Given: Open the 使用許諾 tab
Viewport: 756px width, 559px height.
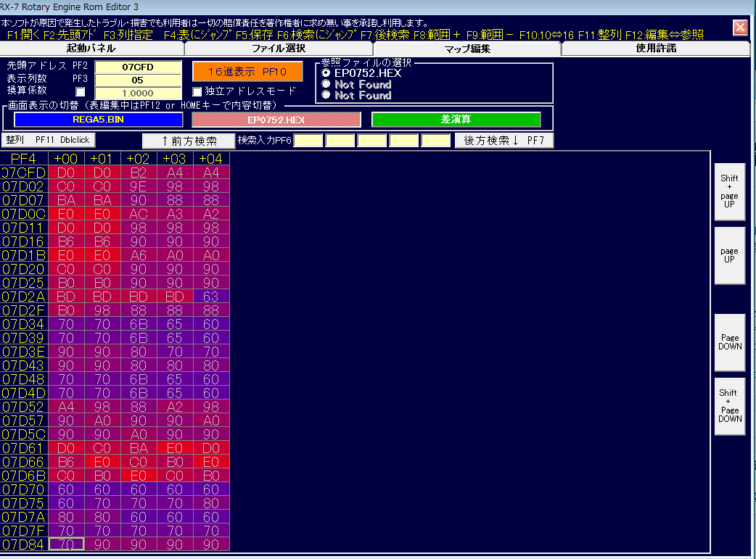Looking at the screenshot, I should click(x=655, y=49).
